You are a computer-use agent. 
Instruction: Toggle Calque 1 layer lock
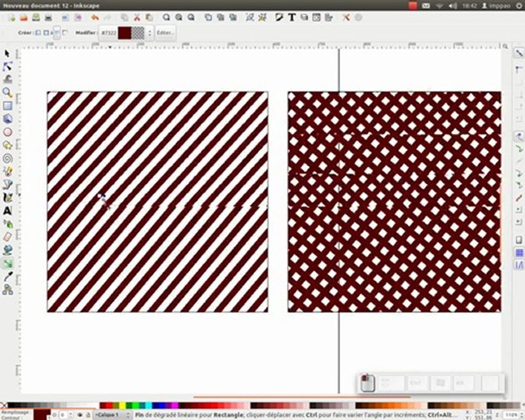(x=88, y=415)
